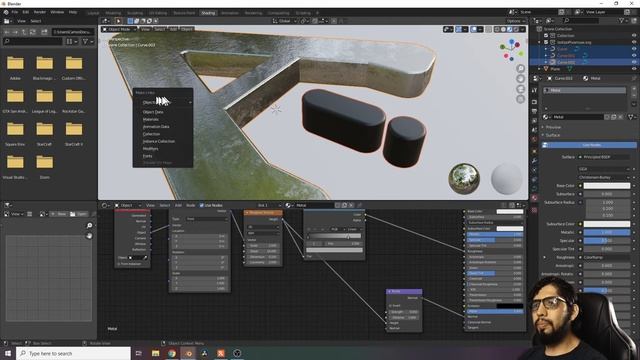Screen dimensions: 640x360
Task: Click the file browser back arrow
Action: (x=7, y=32)
